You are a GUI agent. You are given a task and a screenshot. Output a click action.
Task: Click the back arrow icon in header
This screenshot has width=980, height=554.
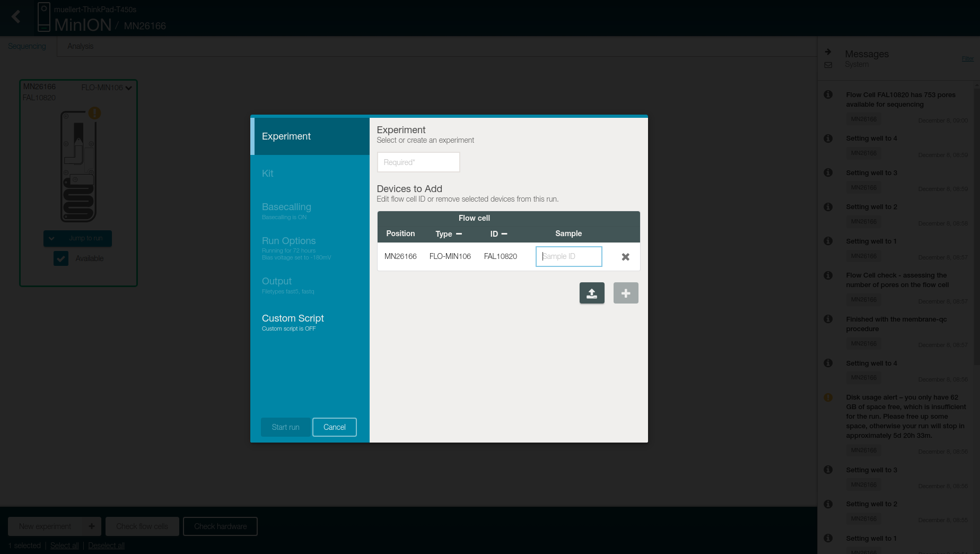(x=16, y=17)
